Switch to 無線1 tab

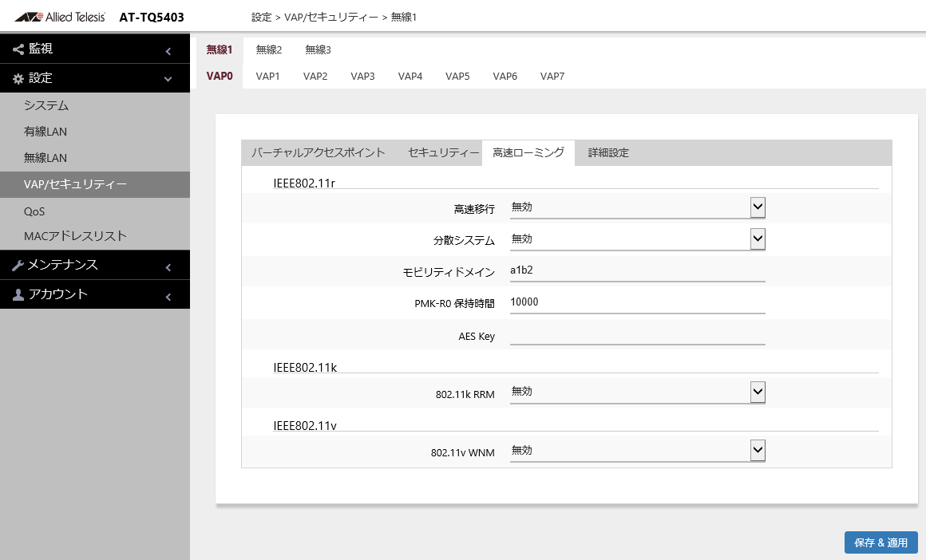tap(219, 50)
